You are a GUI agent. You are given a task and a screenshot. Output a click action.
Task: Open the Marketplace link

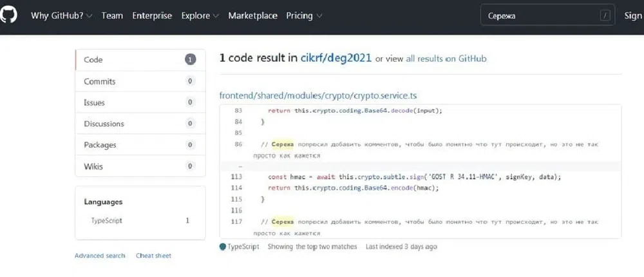(252, 15)
